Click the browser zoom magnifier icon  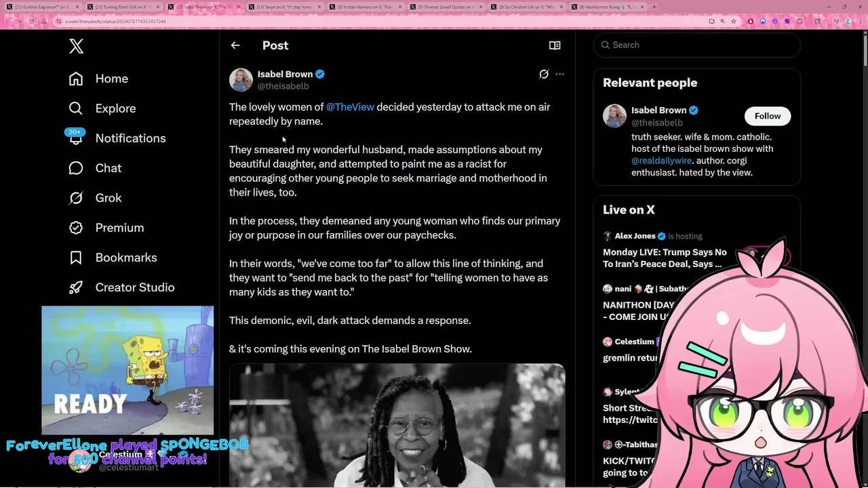click(723, 21)
